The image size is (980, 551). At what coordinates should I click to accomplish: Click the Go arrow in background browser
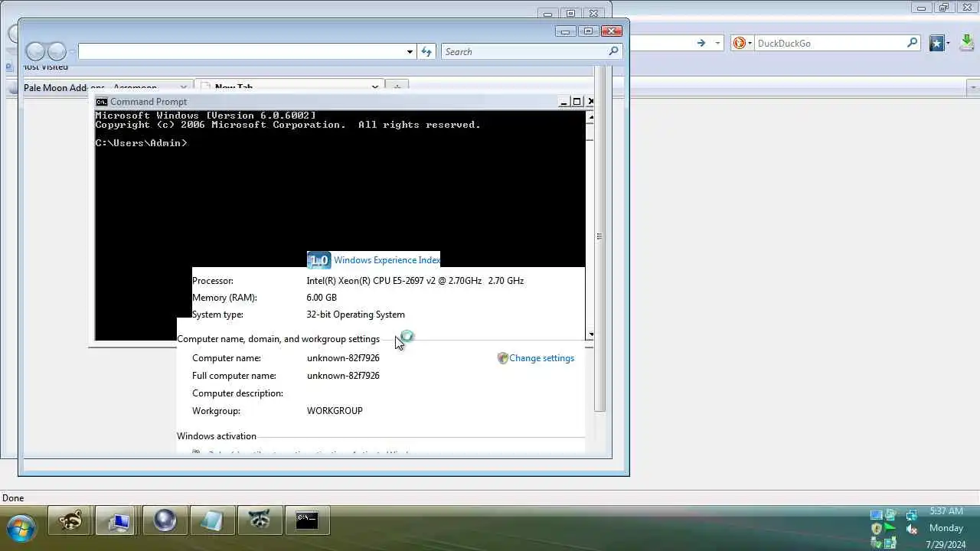point(701,43)
